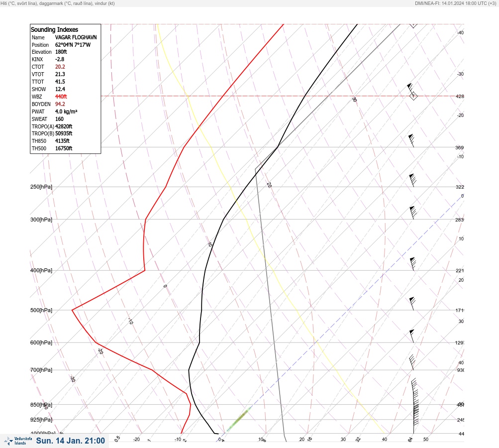Click the diamond tropopause marker on the red dashed line
This screenshot has height=448, width=499.
pos(413,96)
